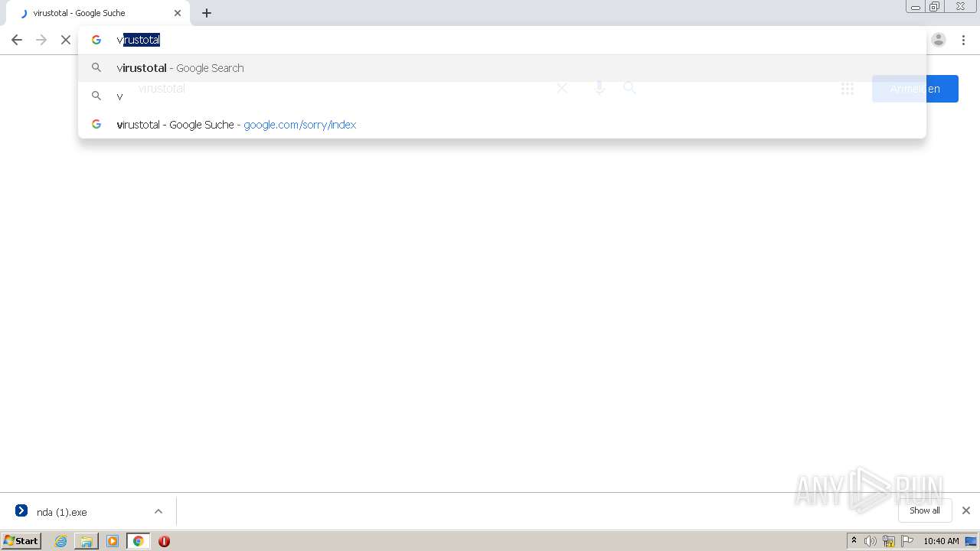Expand options for nda (1).exe download
This screenshot has height=551, width=980.
click(158, 511)
